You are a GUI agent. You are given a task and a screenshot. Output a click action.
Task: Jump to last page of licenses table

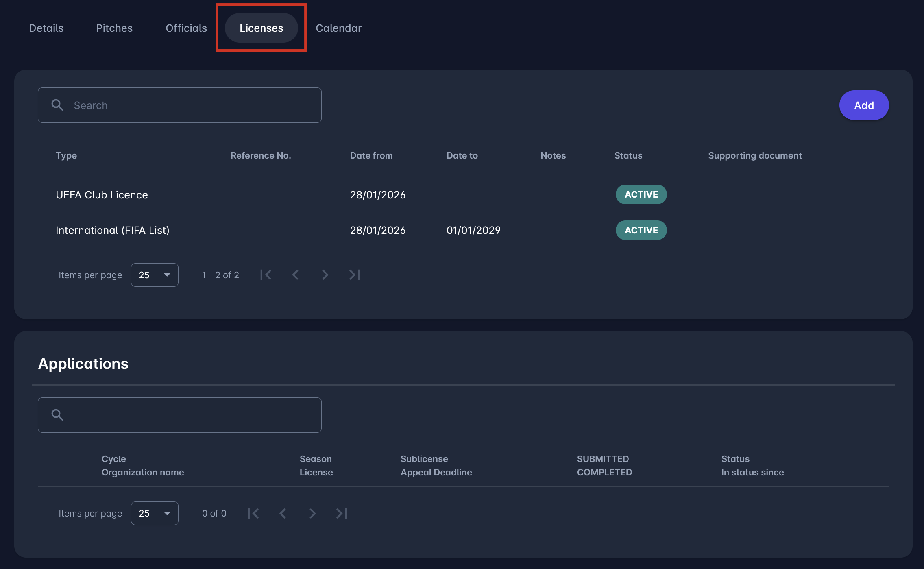pyautogui.click(x=355, y=275)
